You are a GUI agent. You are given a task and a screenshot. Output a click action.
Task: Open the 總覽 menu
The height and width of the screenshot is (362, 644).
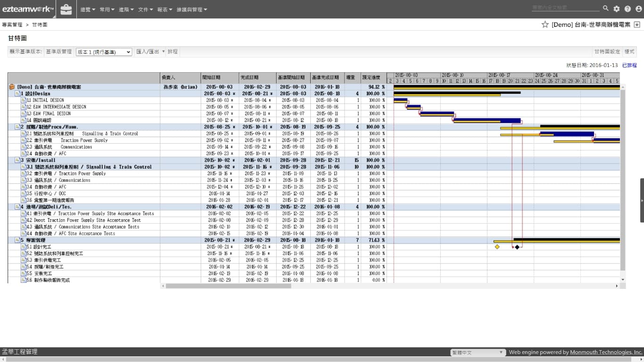tap(88, 9)
